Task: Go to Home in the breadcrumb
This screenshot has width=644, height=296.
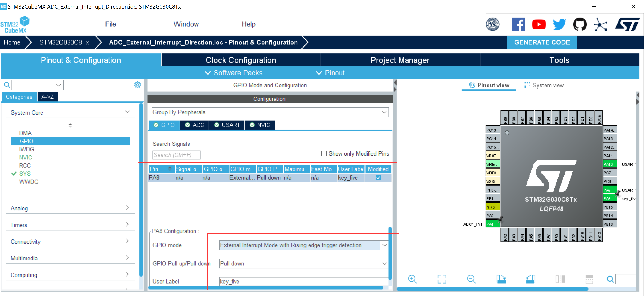Action: (x=12, y=42)
